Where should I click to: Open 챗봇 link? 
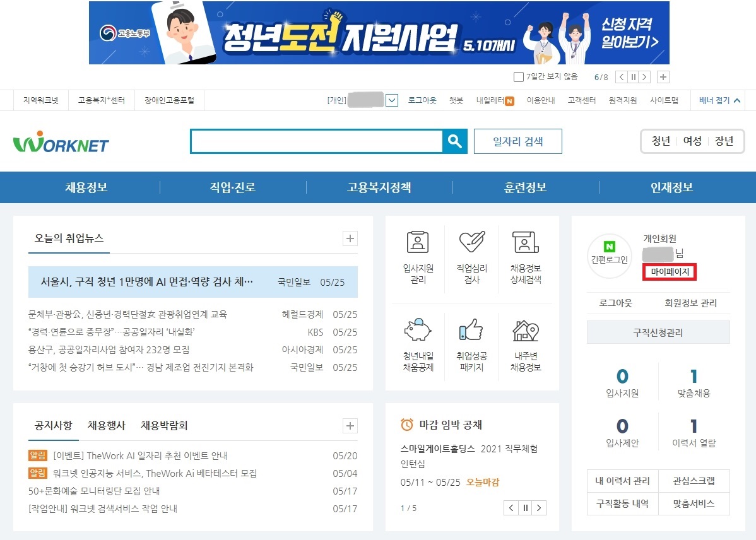pos(456,100)
